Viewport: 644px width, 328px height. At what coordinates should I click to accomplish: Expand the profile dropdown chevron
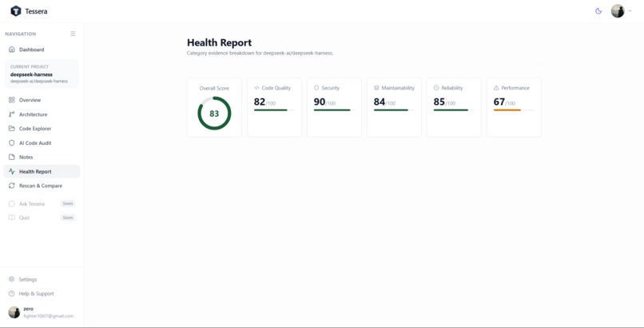click(x=630, y=11)
